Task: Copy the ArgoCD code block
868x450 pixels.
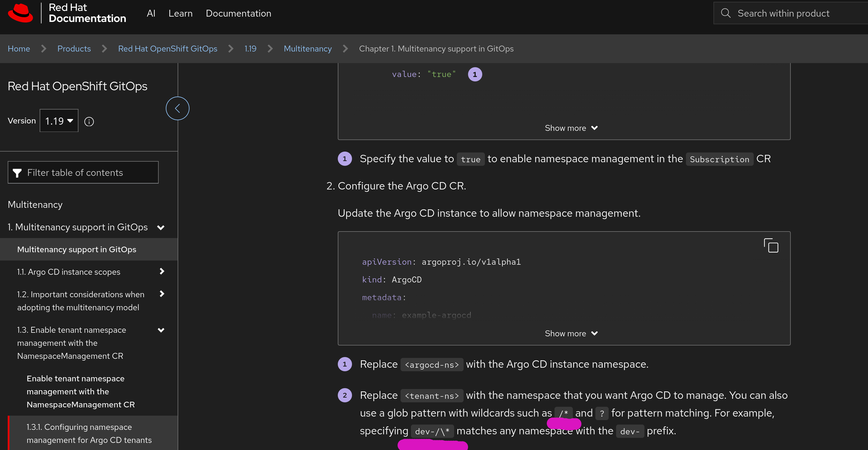Action: 771,245
